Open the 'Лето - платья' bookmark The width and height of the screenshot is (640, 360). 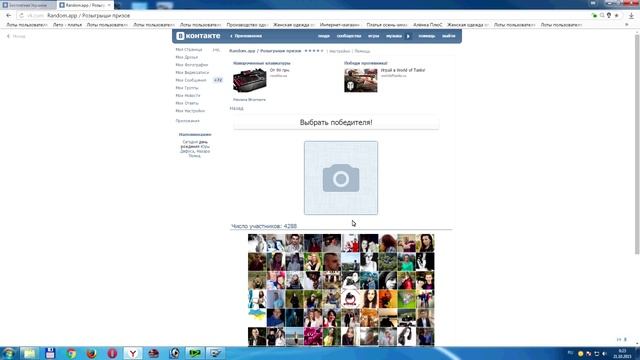(x=67, y=25)
